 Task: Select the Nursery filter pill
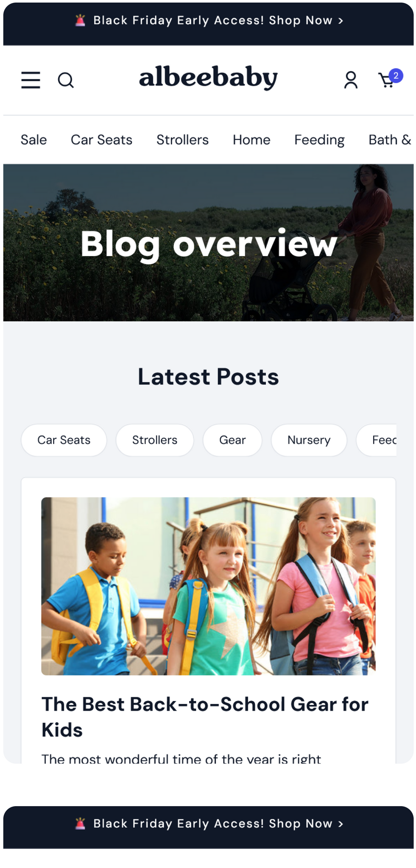point(309,440)
